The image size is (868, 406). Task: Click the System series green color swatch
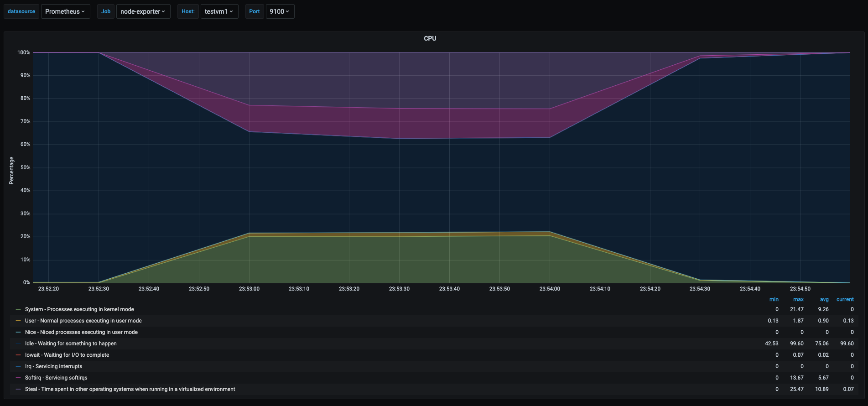pyautogui.click(x=18, y=309)
